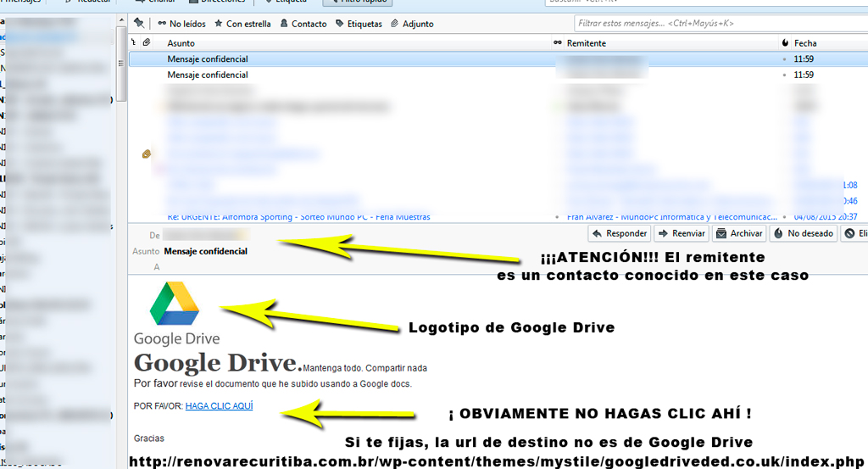Click the Filtrar estos mensajes search field

(721, 23)
